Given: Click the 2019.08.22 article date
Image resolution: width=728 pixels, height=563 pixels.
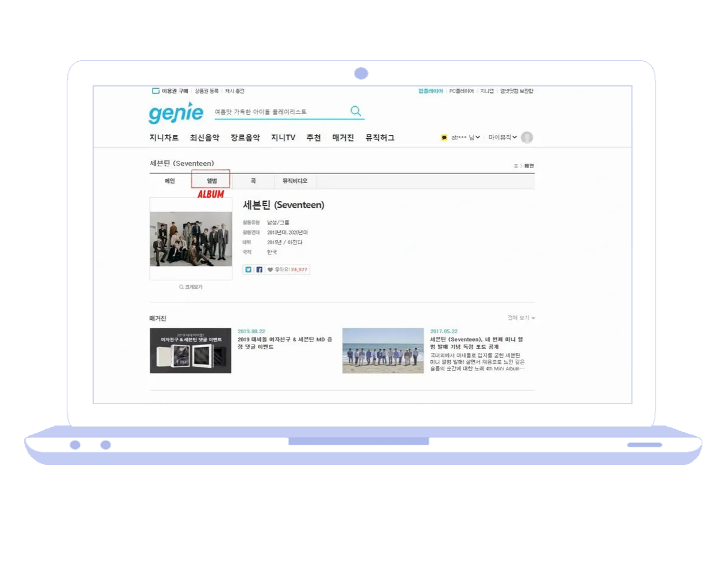Looking at the screenshot, I should [x=251, y=331].
